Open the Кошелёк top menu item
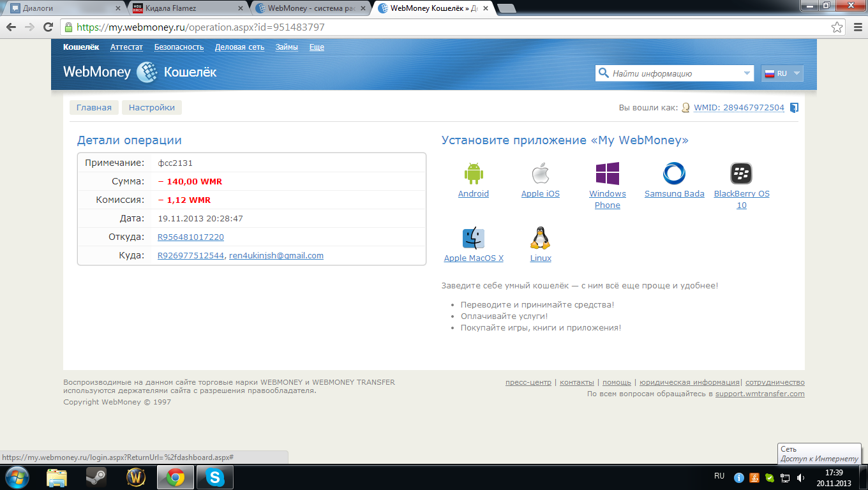868x490 pixels. (x=81, y=47)
